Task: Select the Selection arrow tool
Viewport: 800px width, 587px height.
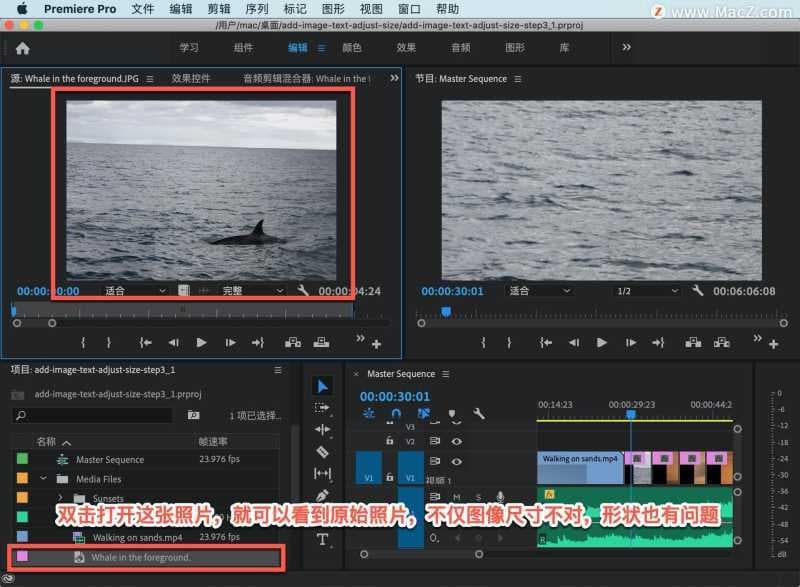Action: (x=322, y=386)
